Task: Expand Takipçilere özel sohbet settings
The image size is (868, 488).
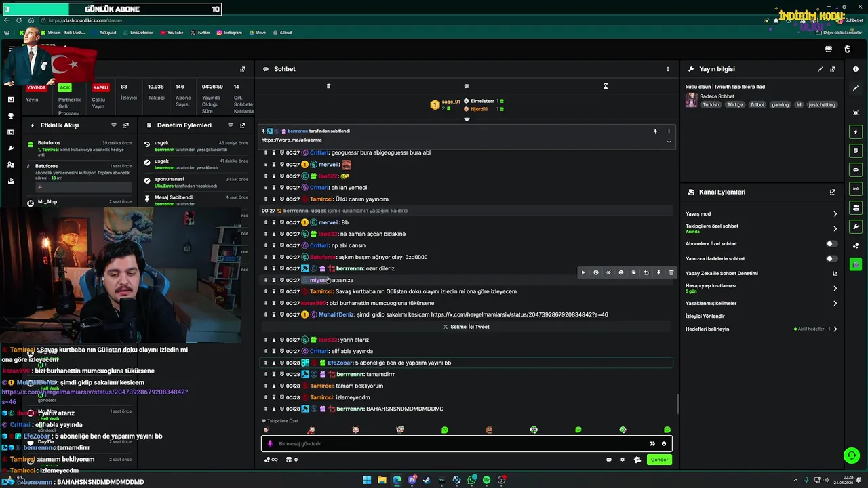Action: click(835, 228)
